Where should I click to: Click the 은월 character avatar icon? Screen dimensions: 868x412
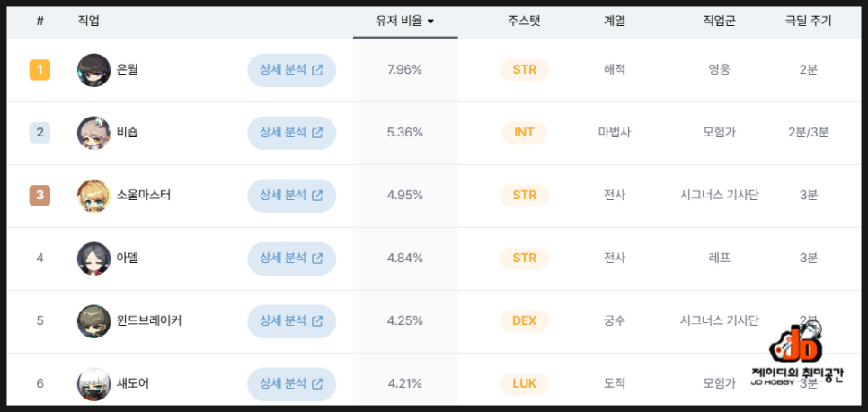[x=93, y=70]
